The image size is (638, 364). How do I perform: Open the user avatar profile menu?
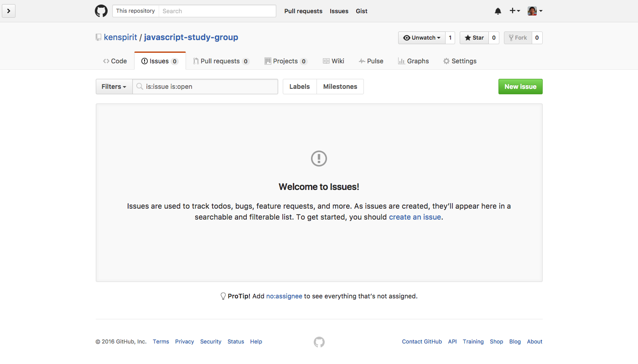tap(535, 11)
